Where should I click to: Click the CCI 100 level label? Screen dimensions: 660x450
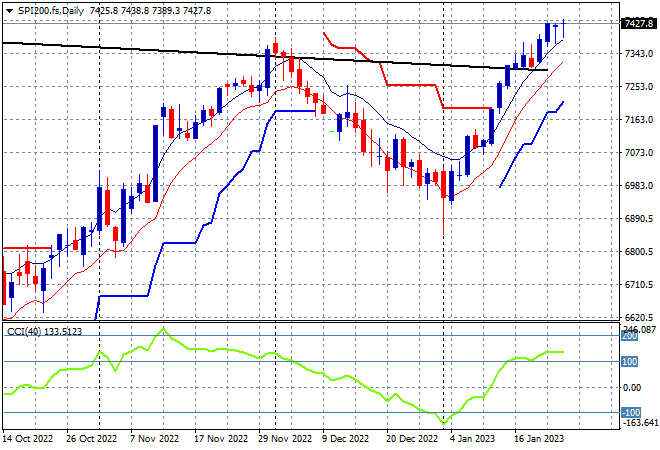(x=630, y=362)
